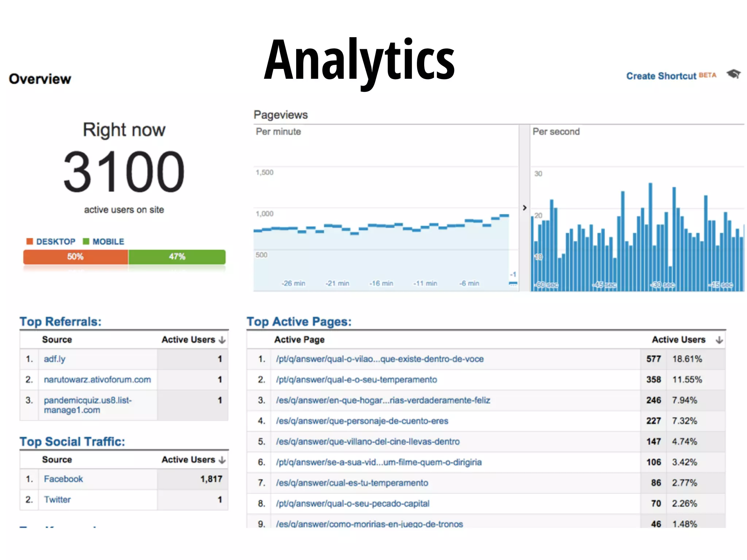The width and height of the screenshot is (747, 560).
Task: Click the green 47% mobile bar
Action: coord(177,257)
